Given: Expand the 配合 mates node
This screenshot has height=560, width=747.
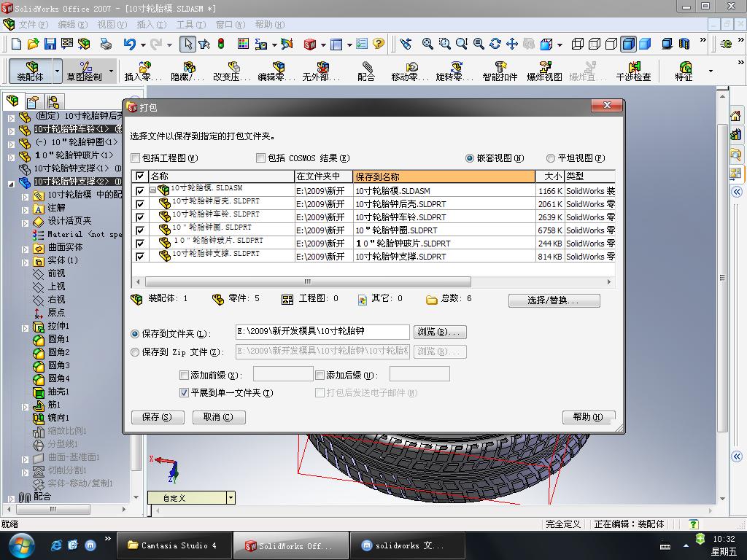Looking at the screenshot, I should click(x=11, y=499).
